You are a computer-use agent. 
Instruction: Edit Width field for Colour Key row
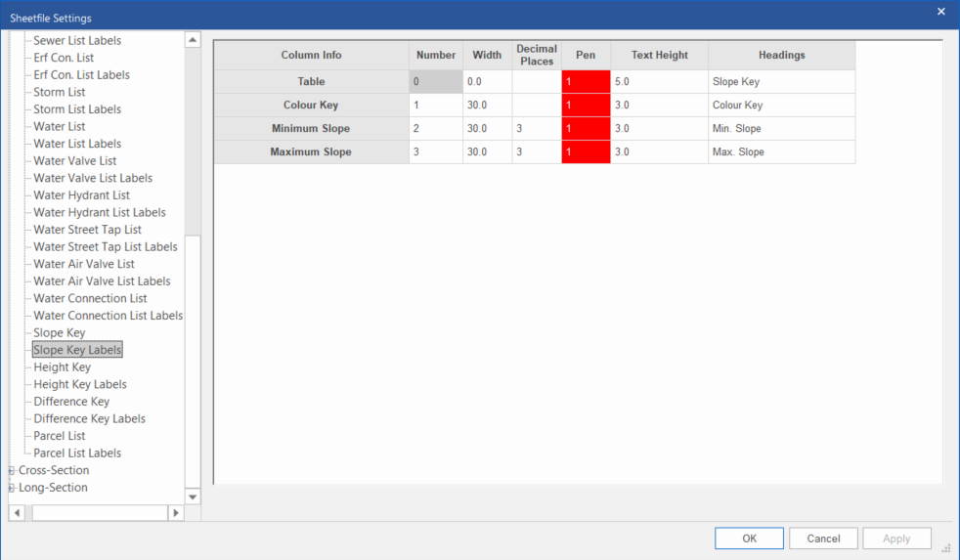tap(487, 106)
